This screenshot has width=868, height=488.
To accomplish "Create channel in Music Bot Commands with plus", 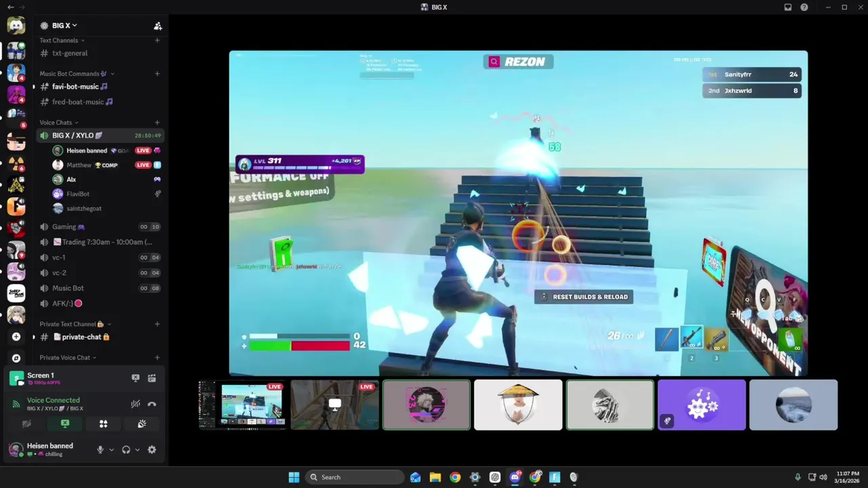I will point(157,74).
